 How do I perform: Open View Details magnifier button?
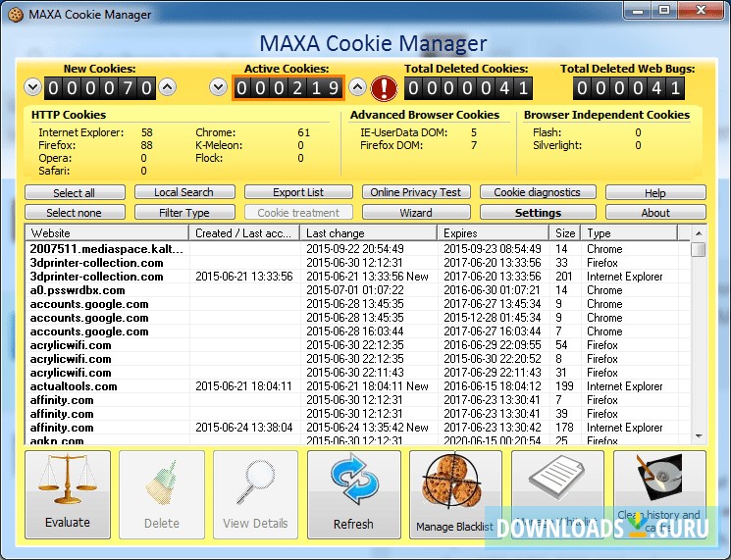(255, 494)
